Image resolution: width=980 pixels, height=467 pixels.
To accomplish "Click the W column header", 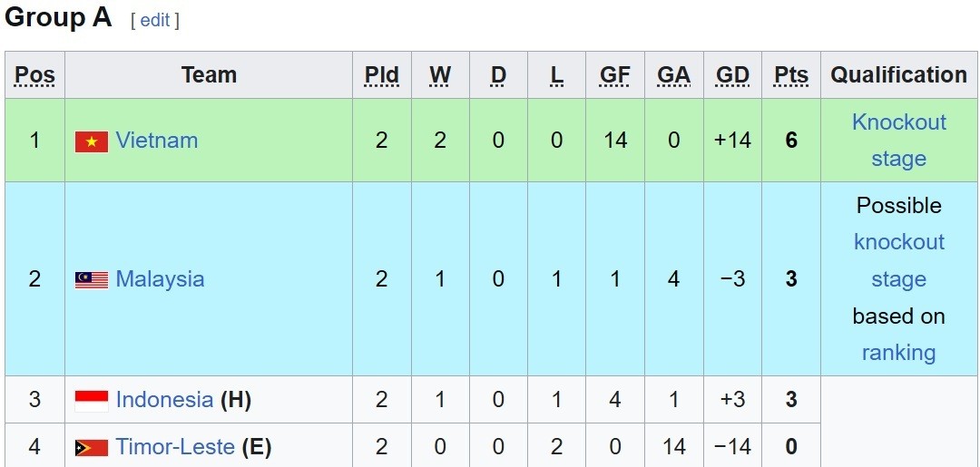I will (x=440, y=75).
